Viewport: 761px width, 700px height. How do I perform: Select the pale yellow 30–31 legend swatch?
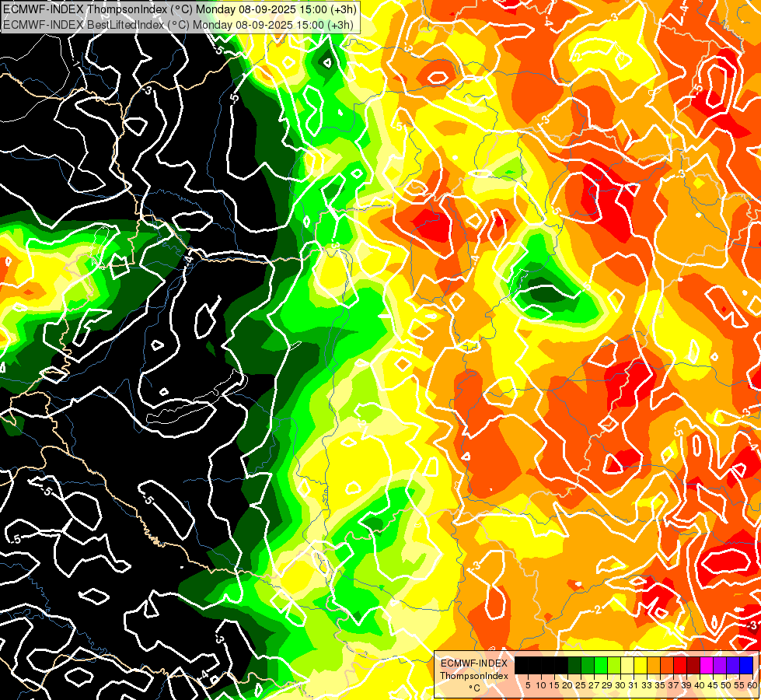pos(627,665)
